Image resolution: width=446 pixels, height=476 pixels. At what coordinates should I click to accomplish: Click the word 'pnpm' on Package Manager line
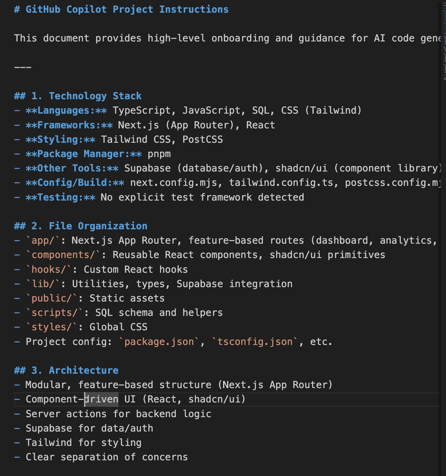click(159, 154)
